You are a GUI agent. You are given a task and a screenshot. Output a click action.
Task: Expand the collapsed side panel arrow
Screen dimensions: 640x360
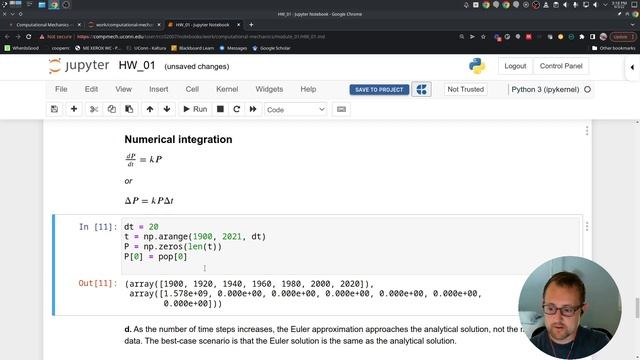[x=632, y=67]
